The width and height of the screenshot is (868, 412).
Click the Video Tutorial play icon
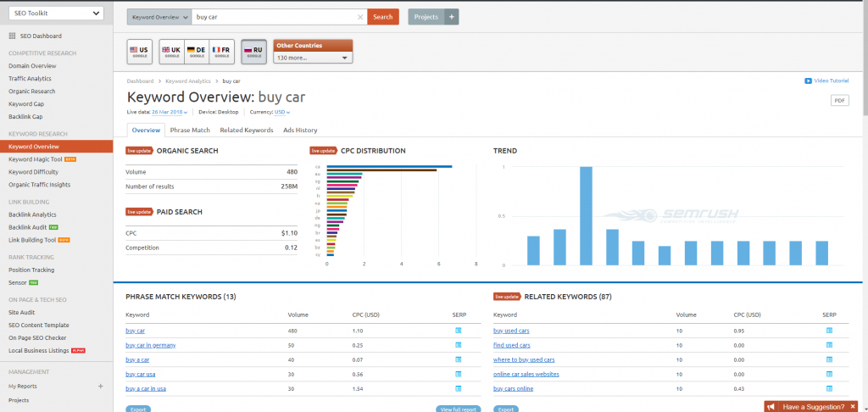(x=808, y=81)
